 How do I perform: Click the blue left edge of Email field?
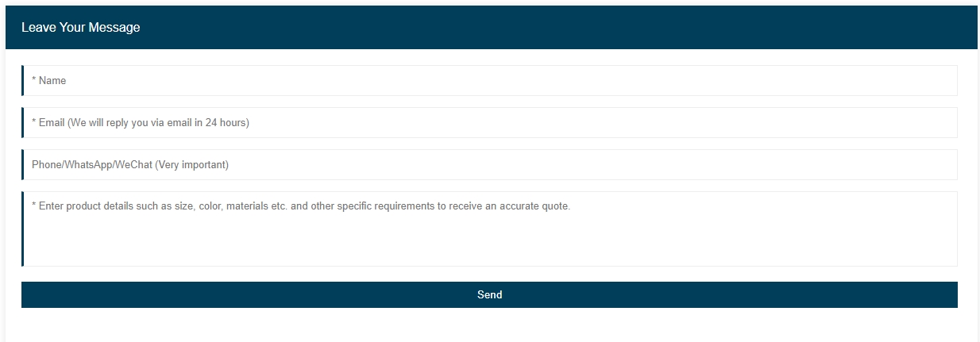[23, 122]
